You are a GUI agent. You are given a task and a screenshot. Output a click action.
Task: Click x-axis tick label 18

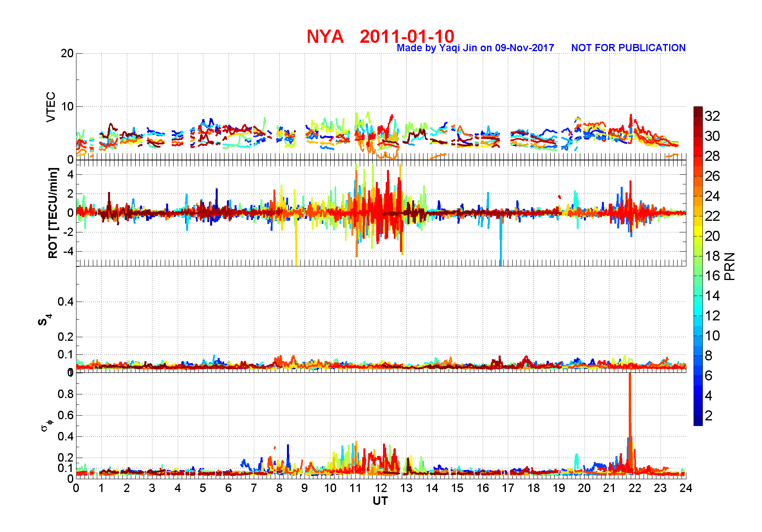point(533,488)
